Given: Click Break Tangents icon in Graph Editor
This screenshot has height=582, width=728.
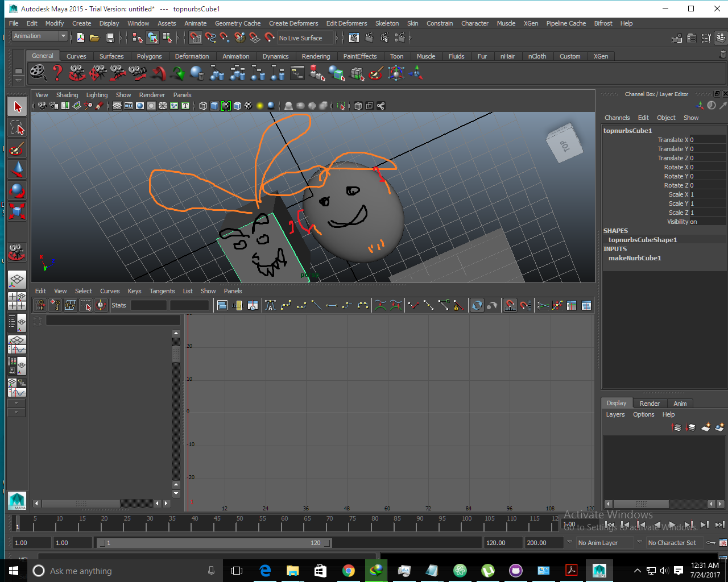Looking at the screenshot, I should [413, 305].
